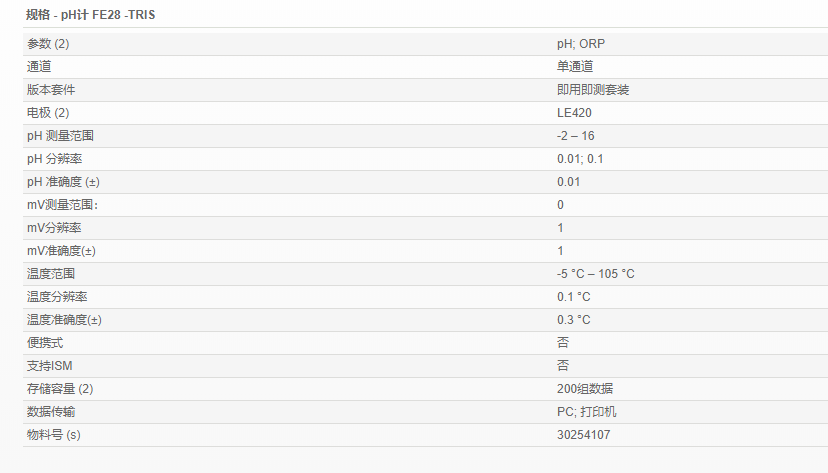828x473 pixels.
Task: Select the 0.01; 0.1 resolution value
Action: [x=580, y=159]
